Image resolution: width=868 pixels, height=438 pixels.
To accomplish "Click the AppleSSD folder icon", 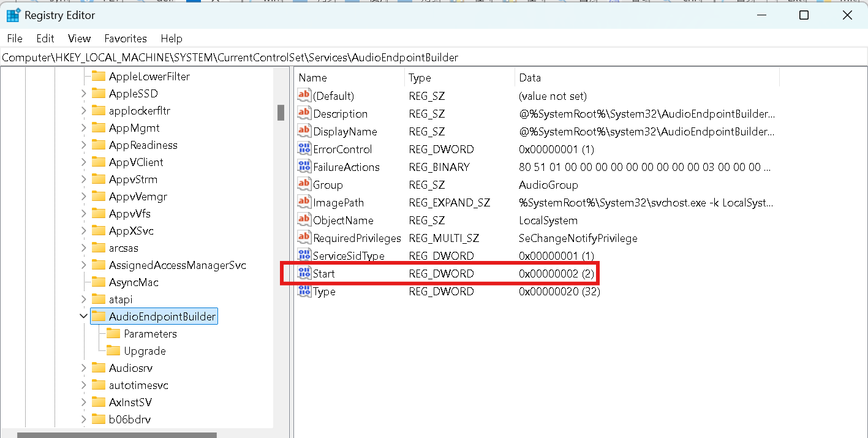I will [99, 94].
